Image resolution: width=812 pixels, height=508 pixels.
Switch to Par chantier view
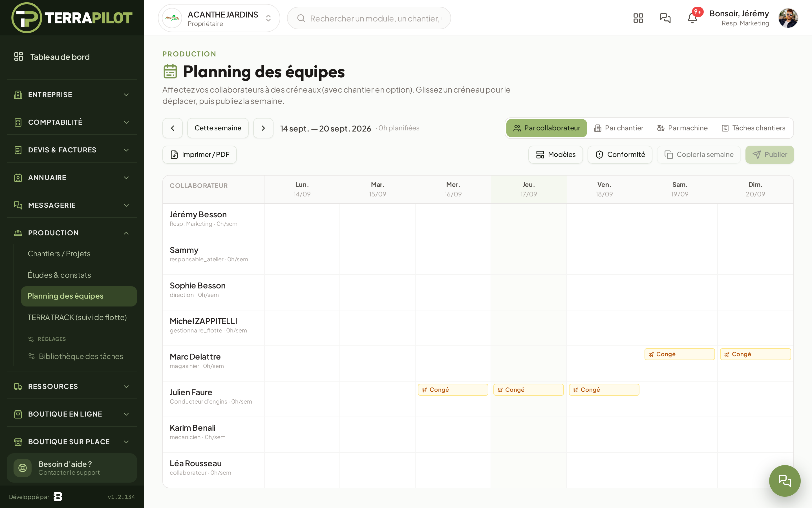(x=619, y=128)
